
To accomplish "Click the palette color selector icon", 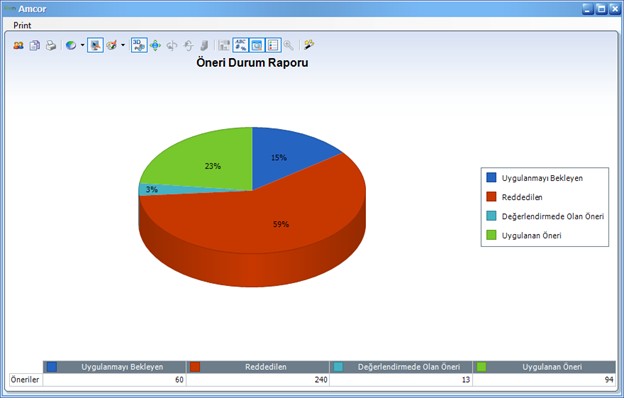I will click(112, 45).
